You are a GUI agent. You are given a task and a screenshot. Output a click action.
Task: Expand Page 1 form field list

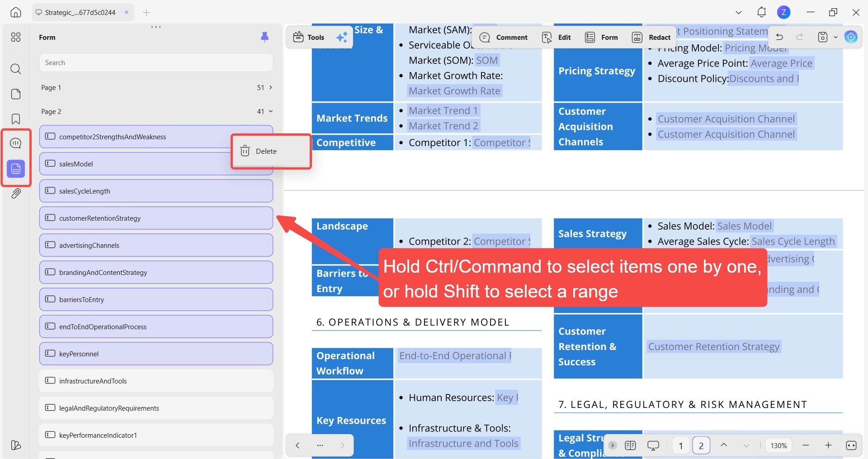pos(271,87)
